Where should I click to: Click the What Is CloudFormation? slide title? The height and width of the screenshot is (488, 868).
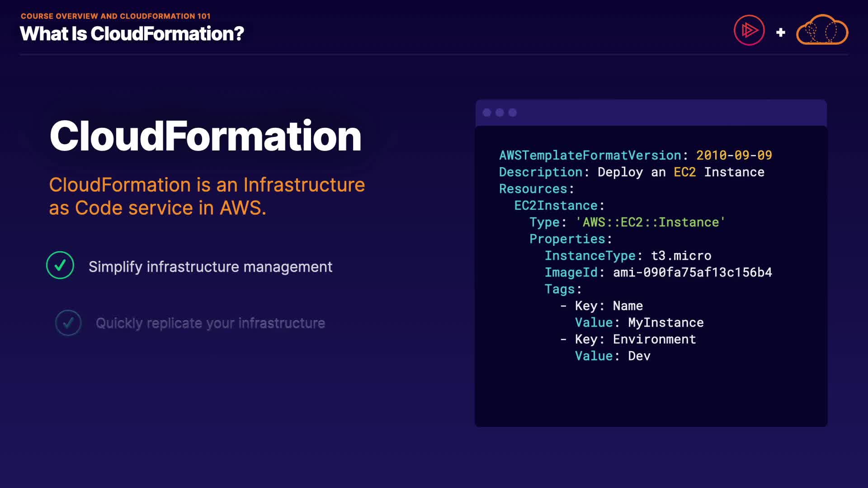click(132, 34)
